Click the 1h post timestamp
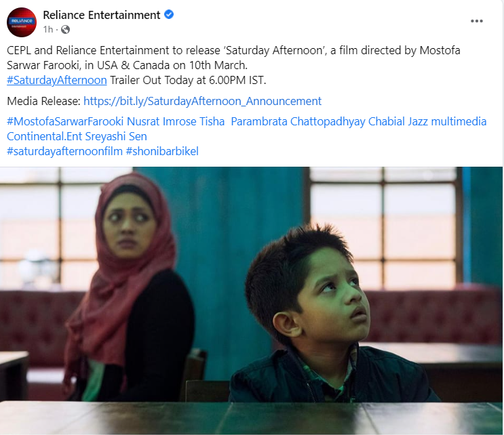Viewport: 504px width, 435px height. [48, 30]
